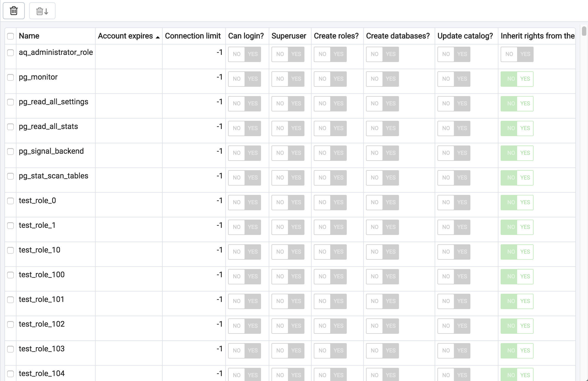Sort by the Name column header
This screenshot has height=381, width=588.
click(x=29, y=36)
